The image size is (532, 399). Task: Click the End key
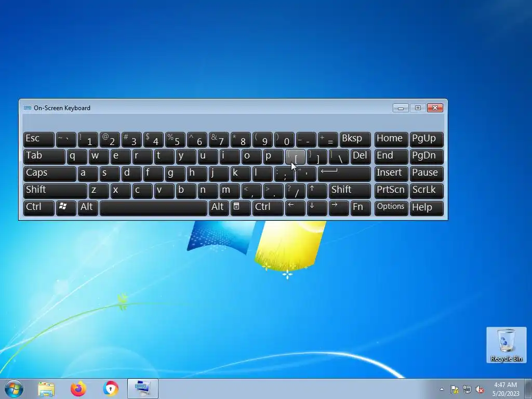point(391,157)
